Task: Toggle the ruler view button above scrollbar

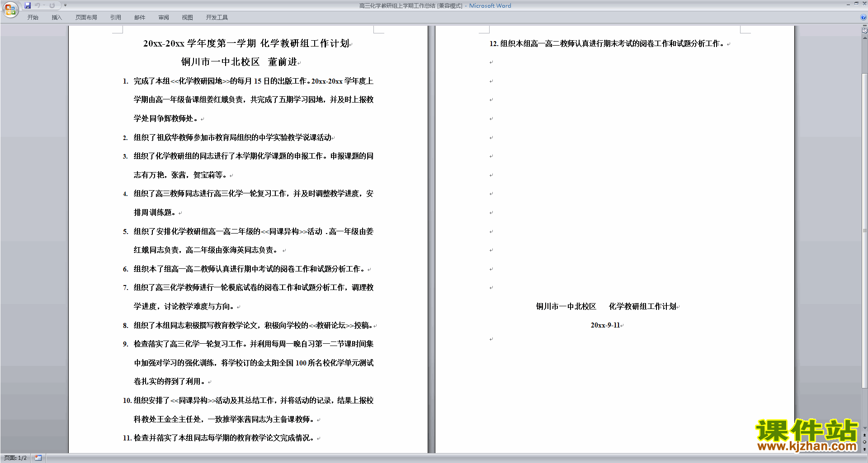Action: pos(864,31)
